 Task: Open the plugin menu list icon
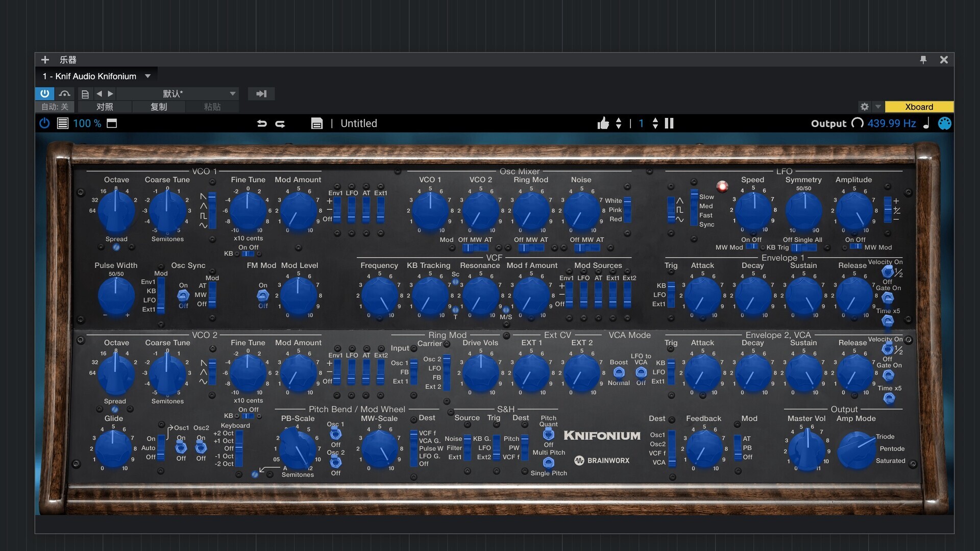click(x=63, y=123)
